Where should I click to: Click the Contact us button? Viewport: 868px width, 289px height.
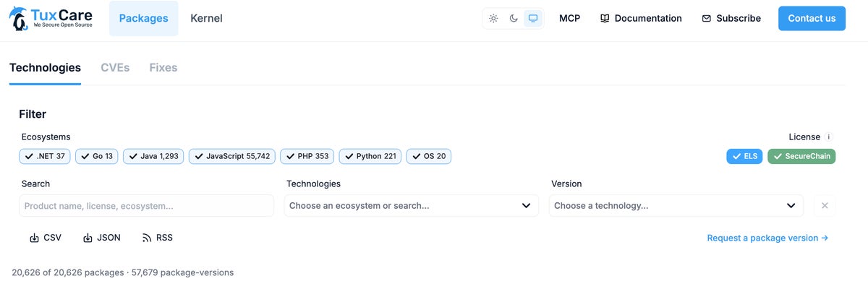(812, 19)
